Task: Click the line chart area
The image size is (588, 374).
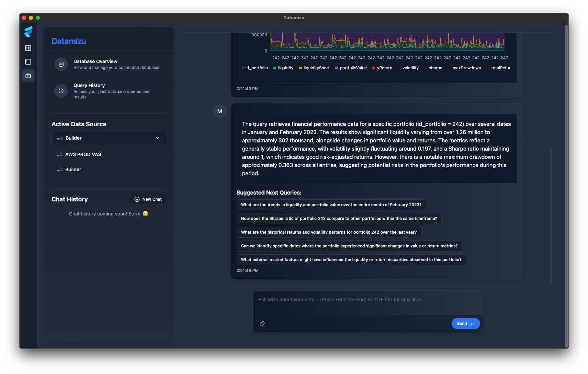Action: (x=387, y=42)
